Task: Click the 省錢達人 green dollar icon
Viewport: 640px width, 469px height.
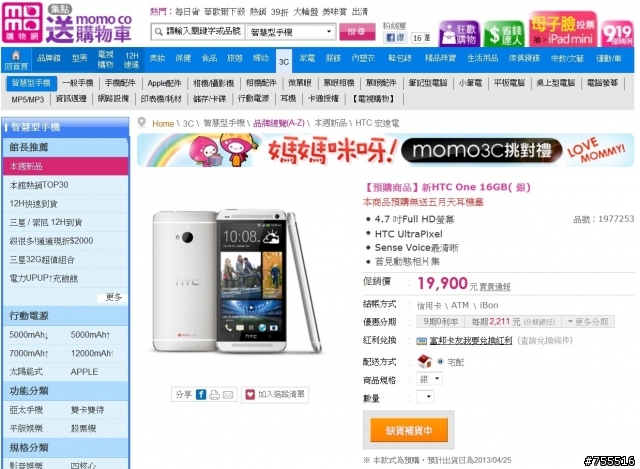Action: (x=504, y=33)
